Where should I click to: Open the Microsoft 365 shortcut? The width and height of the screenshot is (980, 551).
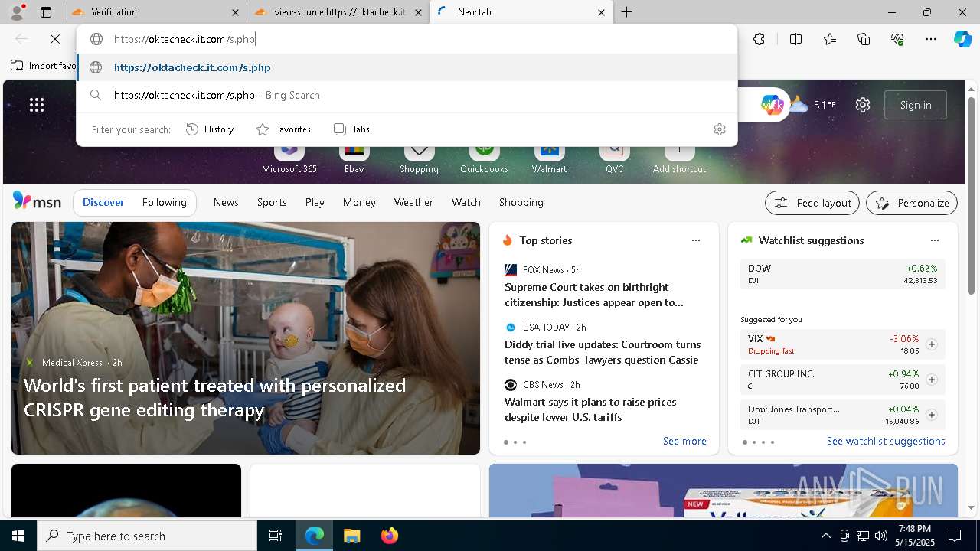[289, 158]
